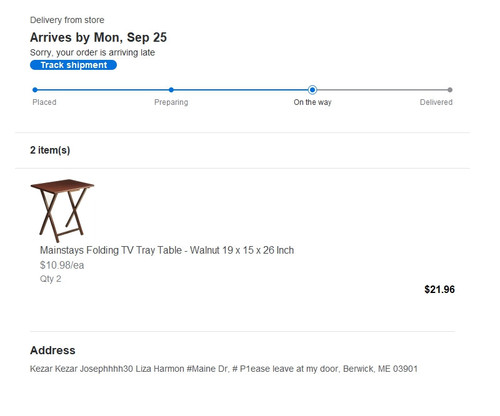Click the order arriving late notice

coord(92,53)
